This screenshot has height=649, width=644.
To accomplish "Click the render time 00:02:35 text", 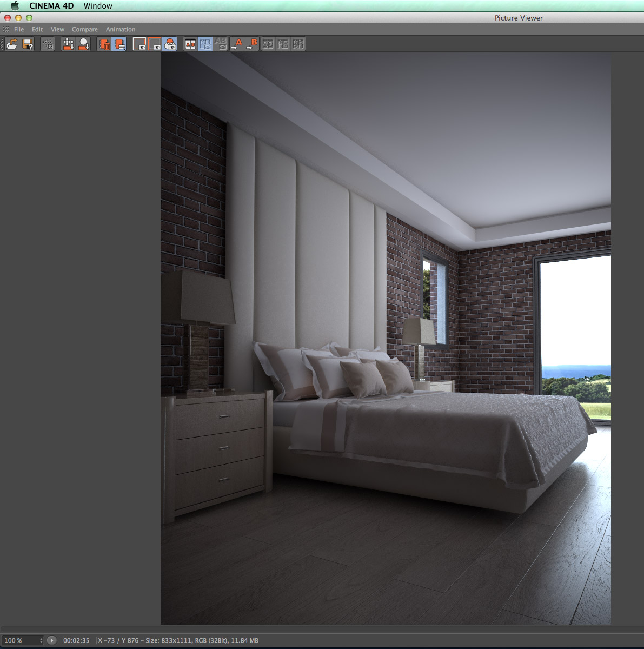I will pyautogui.click(x=76, y=640).
